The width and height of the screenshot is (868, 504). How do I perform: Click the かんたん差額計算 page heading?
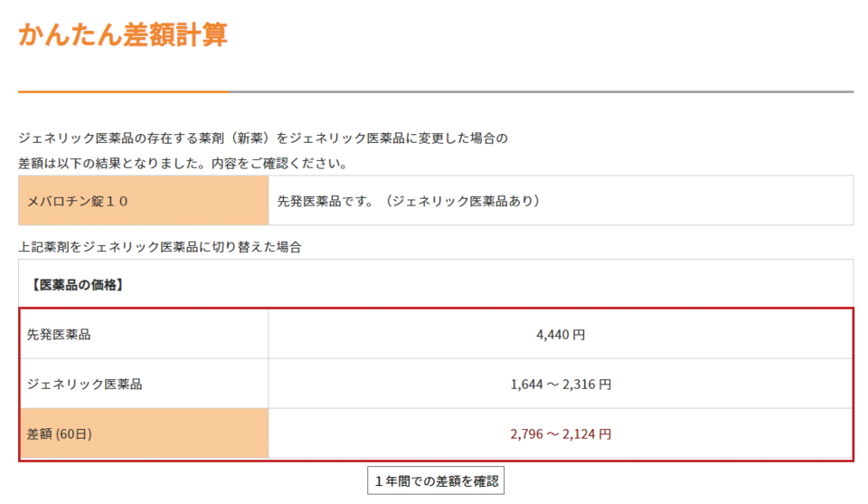(x=122, y=34)
